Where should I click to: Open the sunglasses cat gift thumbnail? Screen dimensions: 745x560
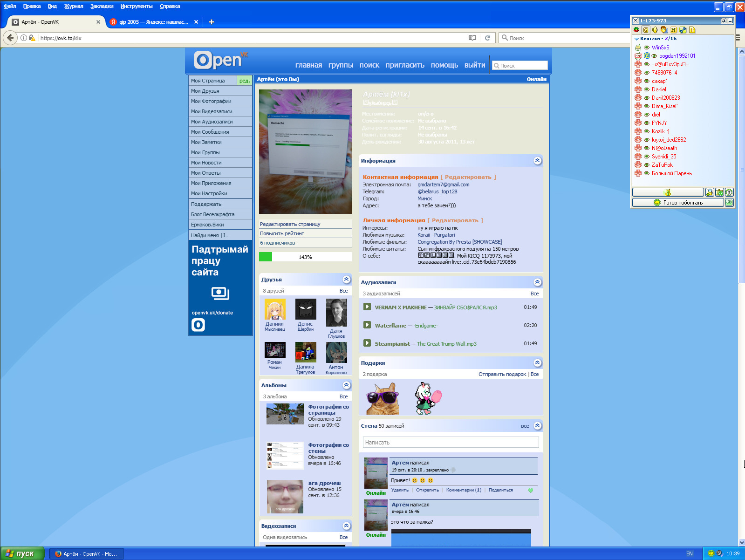(x=383, y=398)
